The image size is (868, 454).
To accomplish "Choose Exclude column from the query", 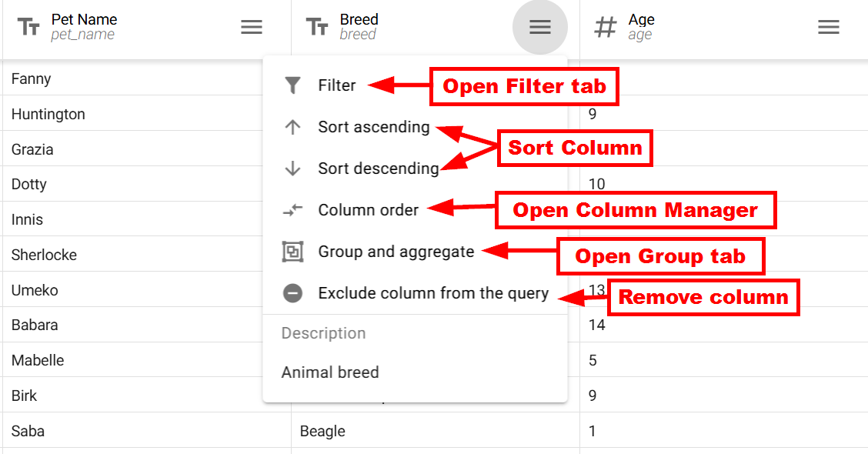I will [x=433, y=293].
